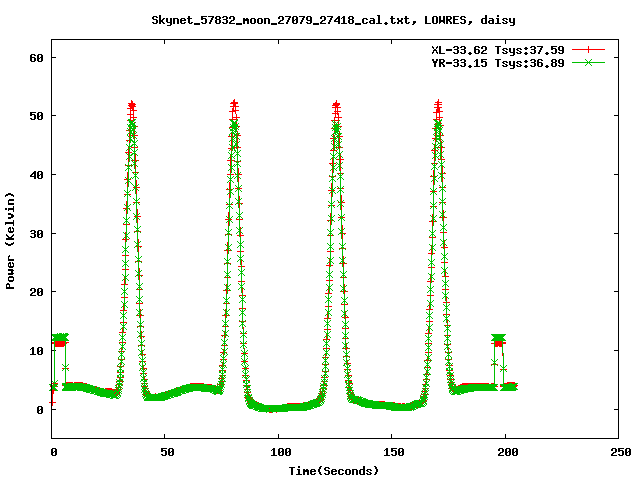Screen dimensions: 640x480
Task: Click the top of the first peak
Action: 132,105
